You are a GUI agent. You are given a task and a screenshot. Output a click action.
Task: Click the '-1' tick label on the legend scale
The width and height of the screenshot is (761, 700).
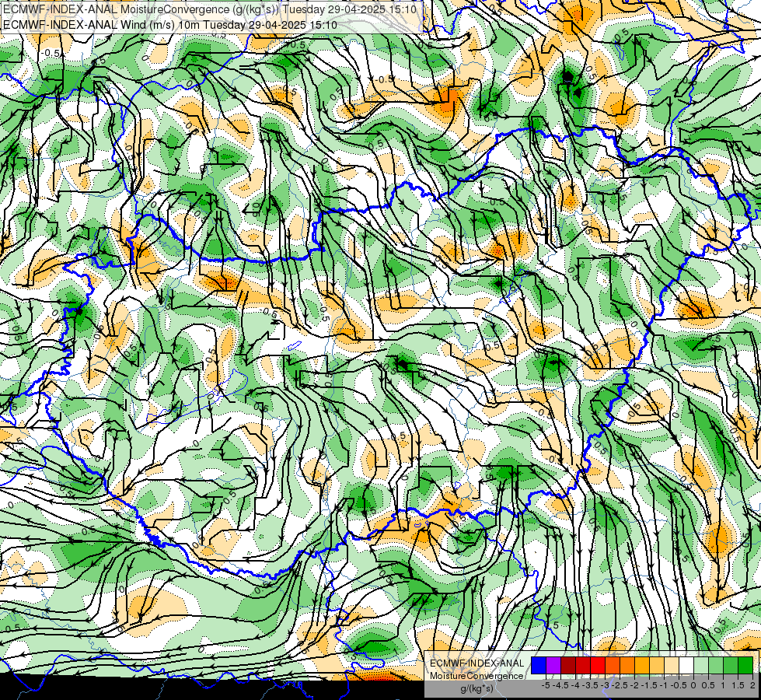click(665, 685)
